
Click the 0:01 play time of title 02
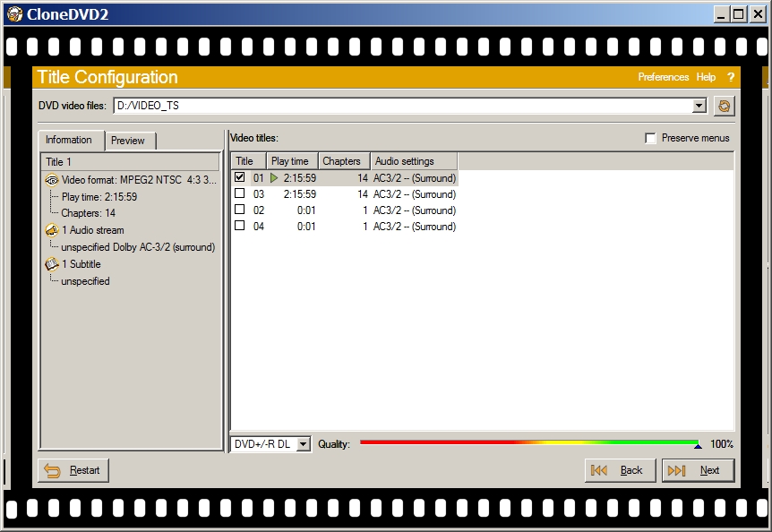[306, 210]
